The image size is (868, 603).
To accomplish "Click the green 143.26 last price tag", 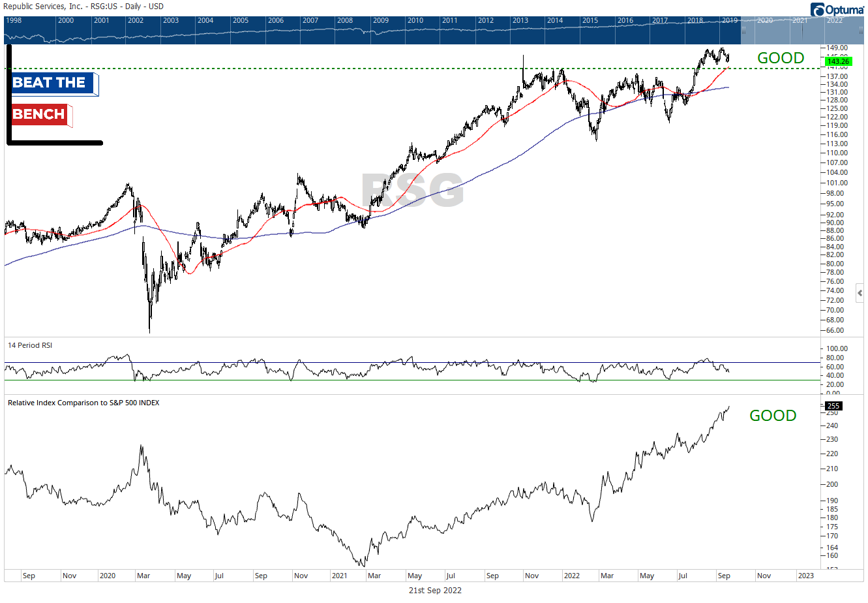I will pos(838,61).
